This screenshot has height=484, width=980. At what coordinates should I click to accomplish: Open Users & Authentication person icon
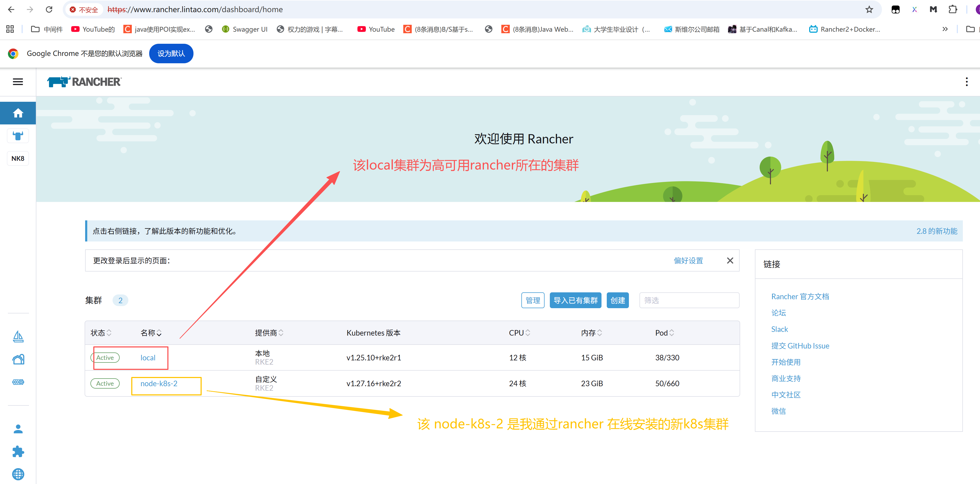(18, 429)
